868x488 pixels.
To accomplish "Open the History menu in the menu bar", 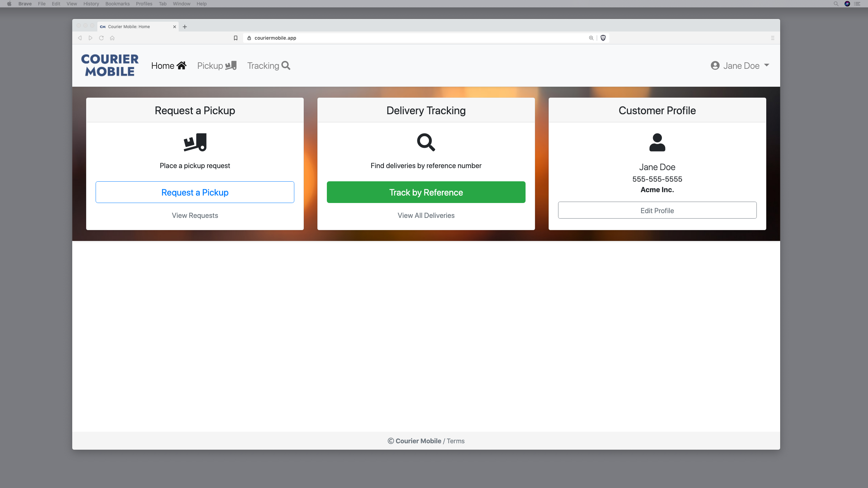I will [91, 4].
